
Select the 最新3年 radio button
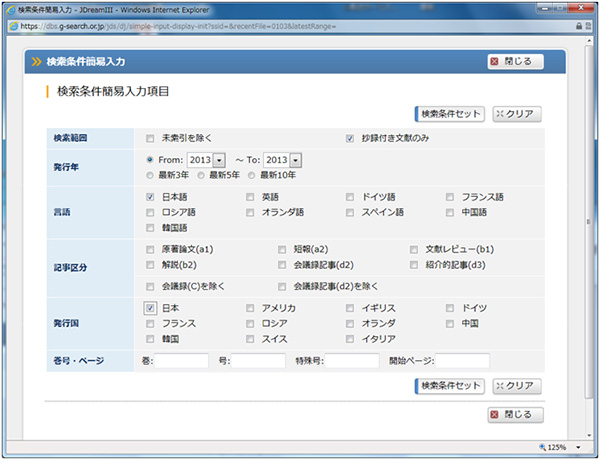coord(150,175)
